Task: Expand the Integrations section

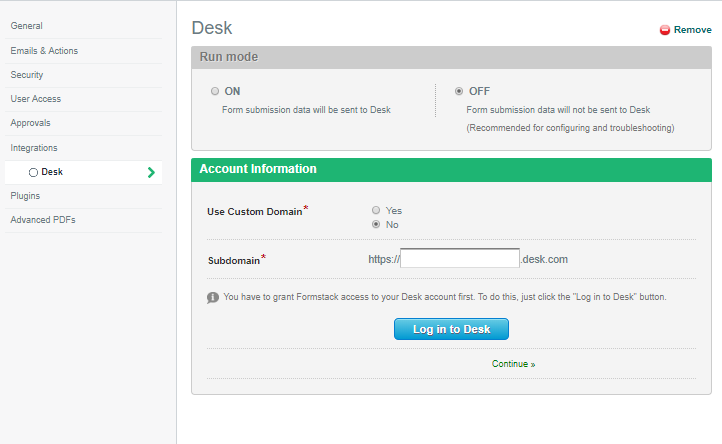Action: [34, 148]
